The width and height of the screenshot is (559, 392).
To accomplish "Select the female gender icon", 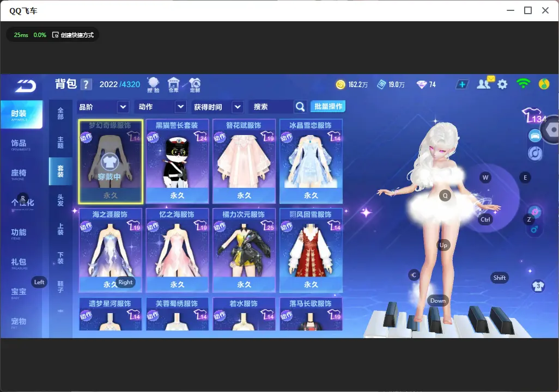I will 535,212.
